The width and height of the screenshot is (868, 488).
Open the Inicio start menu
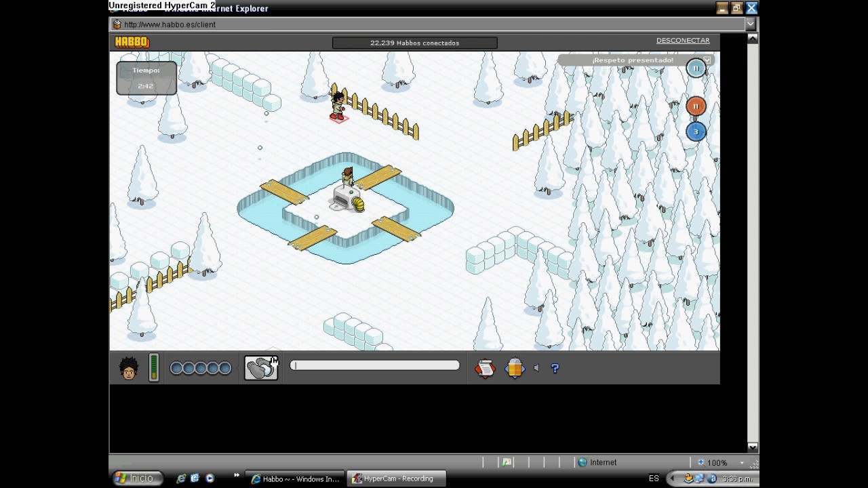tap(136, 479)
